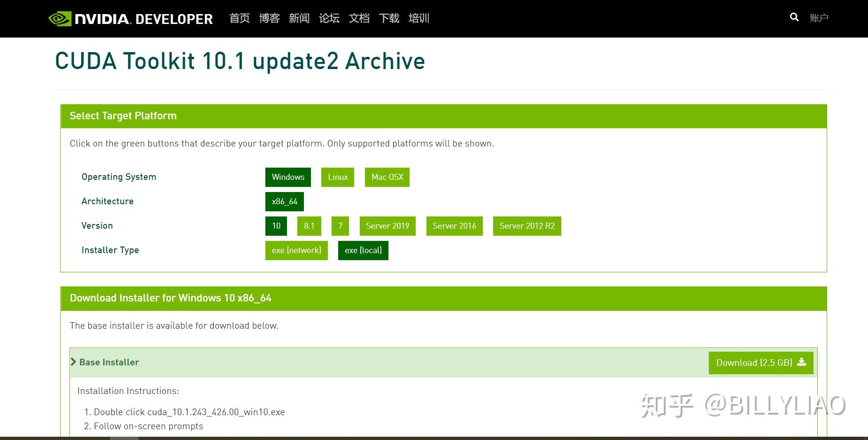Click Download (2.5 GB) button
Screen dimensions: 868x440
(x=759, y=363)
